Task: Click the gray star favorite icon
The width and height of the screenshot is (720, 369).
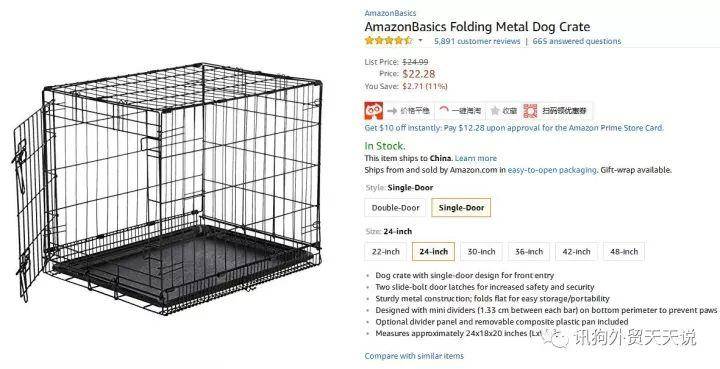Action: click(x=495, y=111)
